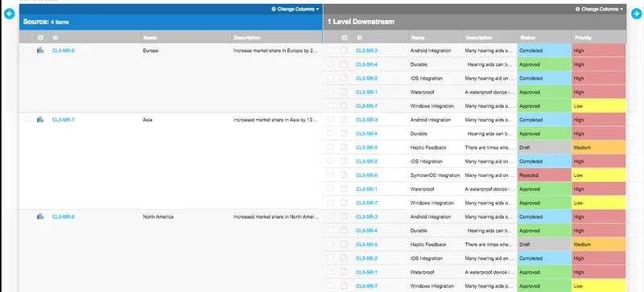Click the item type icon for CL3-MR-7
Screen dimensions: 644x292
(x=40, y=120)
